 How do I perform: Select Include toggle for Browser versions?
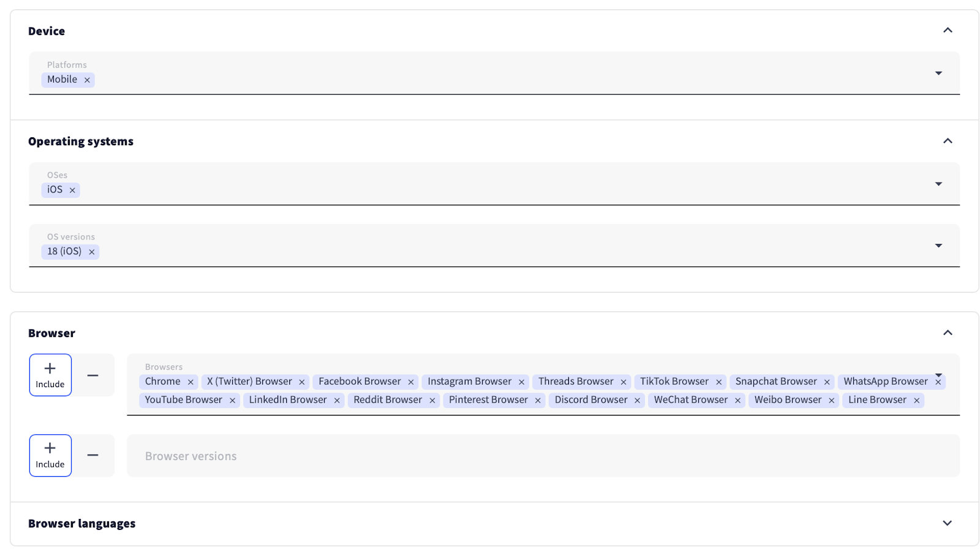50,455
